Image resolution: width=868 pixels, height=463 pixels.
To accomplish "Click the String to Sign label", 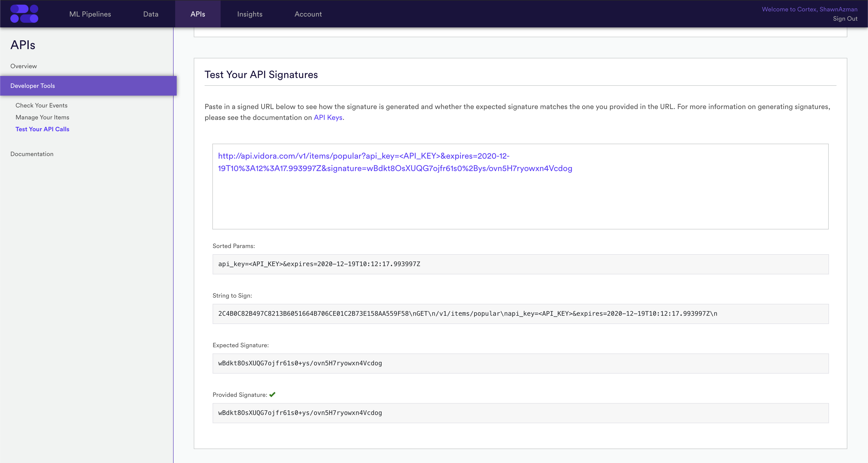I will tap(232, 296).
